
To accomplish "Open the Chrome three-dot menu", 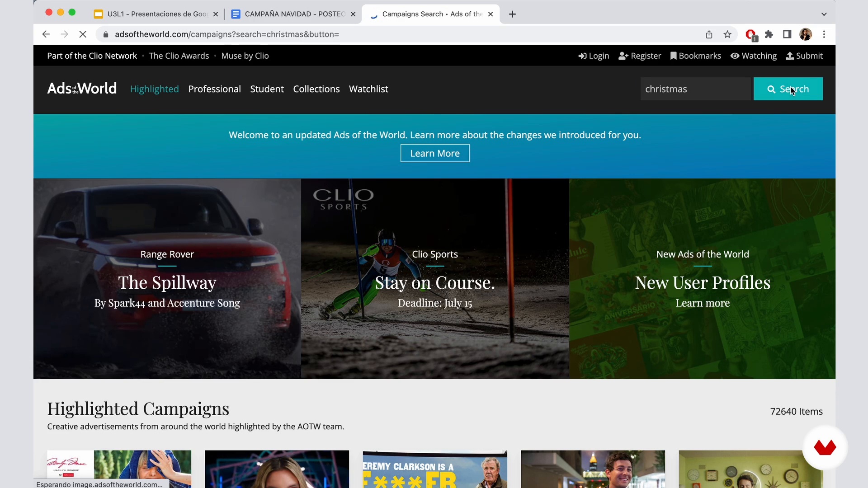I will pos(824,34).
